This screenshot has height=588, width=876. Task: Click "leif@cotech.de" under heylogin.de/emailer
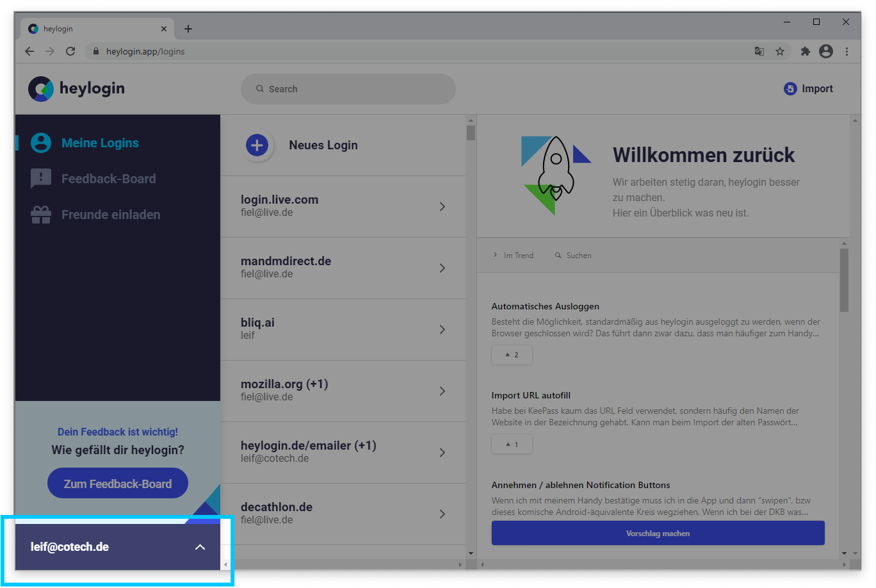pyautogui.click(x=275, y=459)
